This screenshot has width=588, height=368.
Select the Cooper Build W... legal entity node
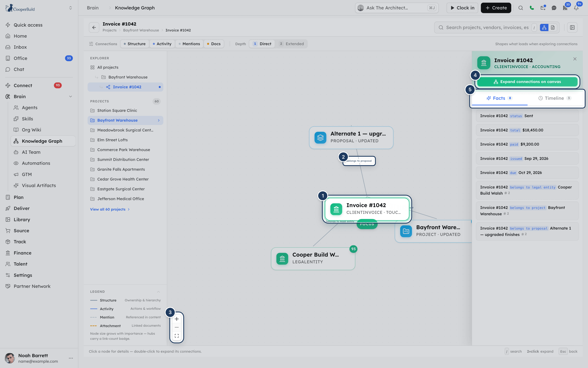click(x=313, y=258)
